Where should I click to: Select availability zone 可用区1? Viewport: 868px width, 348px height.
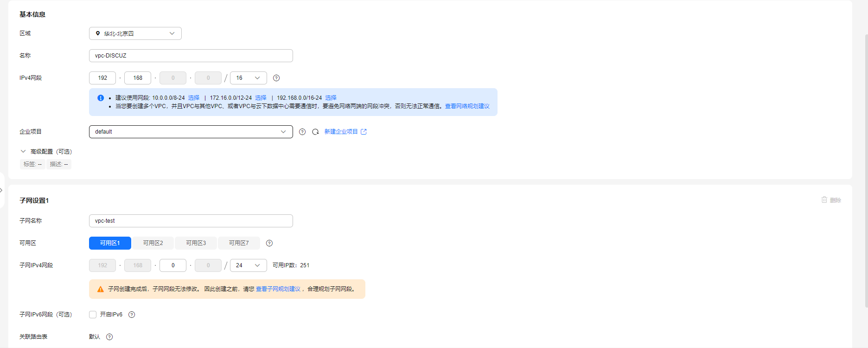[x=110, y=243]
